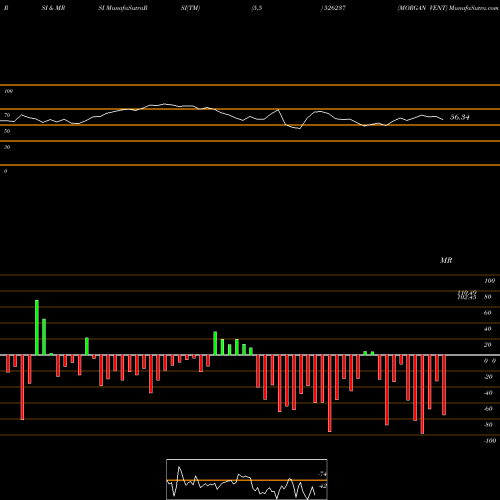Click the current RSI value 56.34
This screenshot has height=500, width=500.
[x=460, y=117]
